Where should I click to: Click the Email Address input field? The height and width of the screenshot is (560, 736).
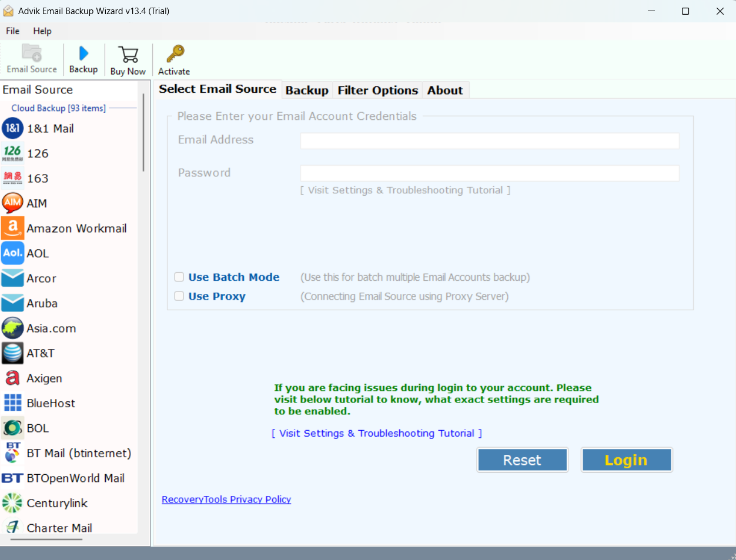pos(490,140)
